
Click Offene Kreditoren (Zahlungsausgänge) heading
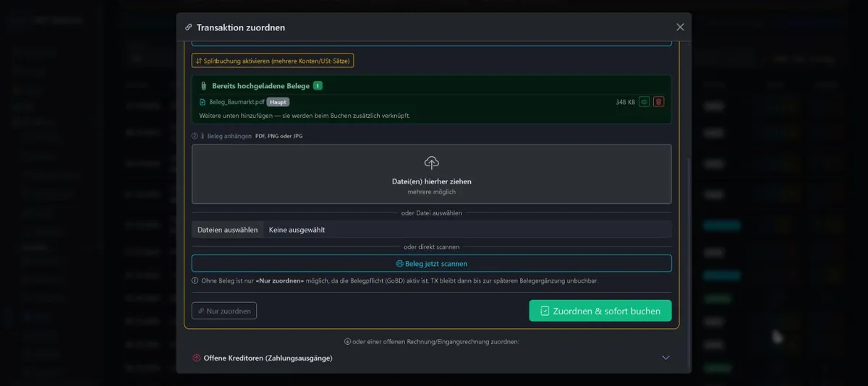[268, 358]
